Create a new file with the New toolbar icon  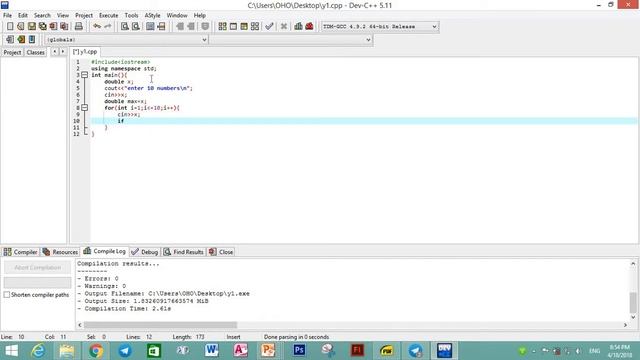click(x=10, y=27)
